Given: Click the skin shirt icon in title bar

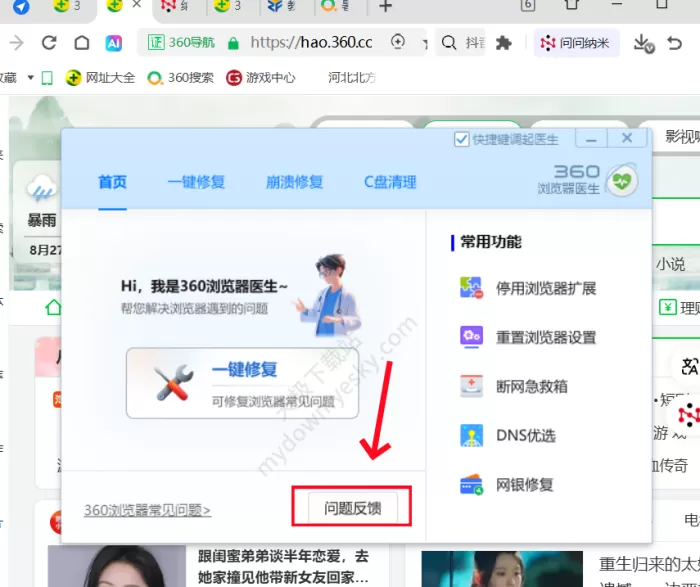Looking at the screenshot, I should (x=572, y=4).
